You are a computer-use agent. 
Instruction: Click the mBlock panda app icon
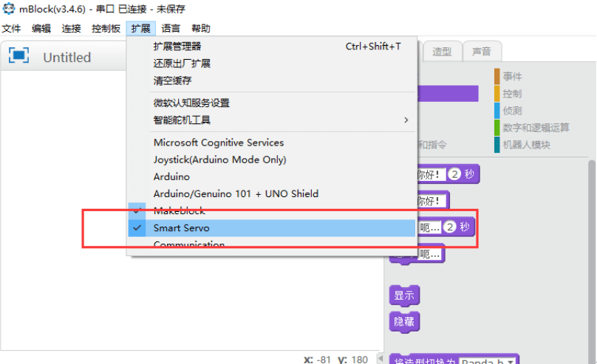tap(8, 8)
